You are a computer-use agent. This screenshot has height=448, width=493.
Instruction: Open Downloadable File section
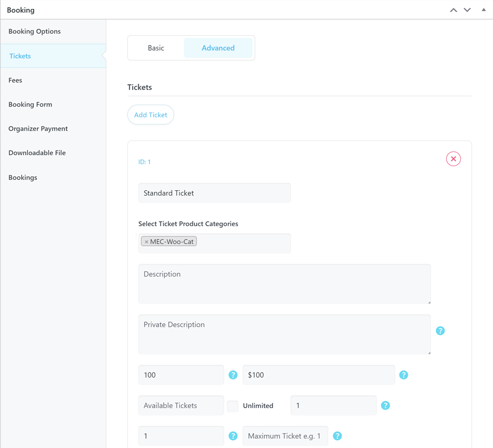click(x=53, y=153)
